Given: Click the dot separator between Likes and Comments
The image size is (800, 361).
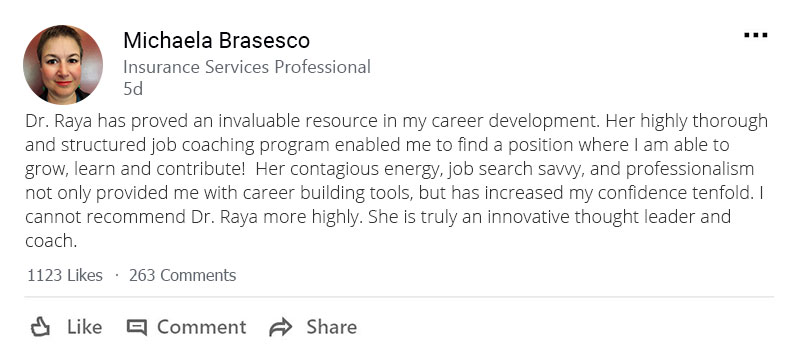Looking at the screenshot, I should (x=116, y=276).
